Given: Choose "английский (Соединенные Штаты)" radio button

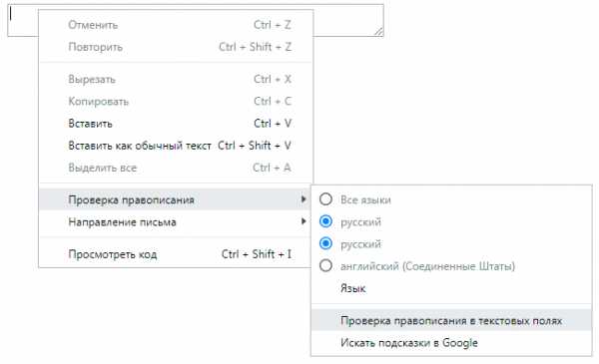Looking at the screenshot, I should [325, 265].
